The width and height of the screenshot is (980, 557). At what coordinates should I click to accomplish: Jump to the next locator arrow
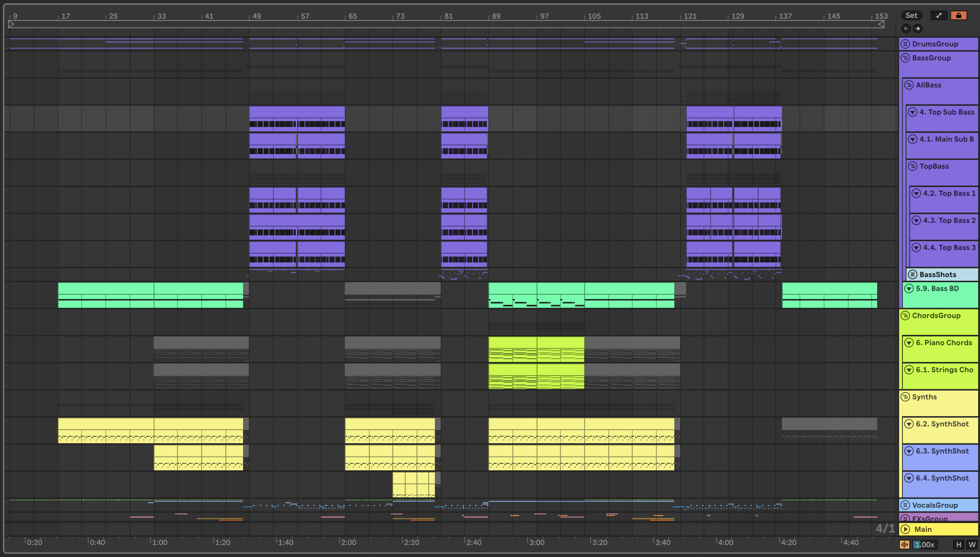[918, 28]
